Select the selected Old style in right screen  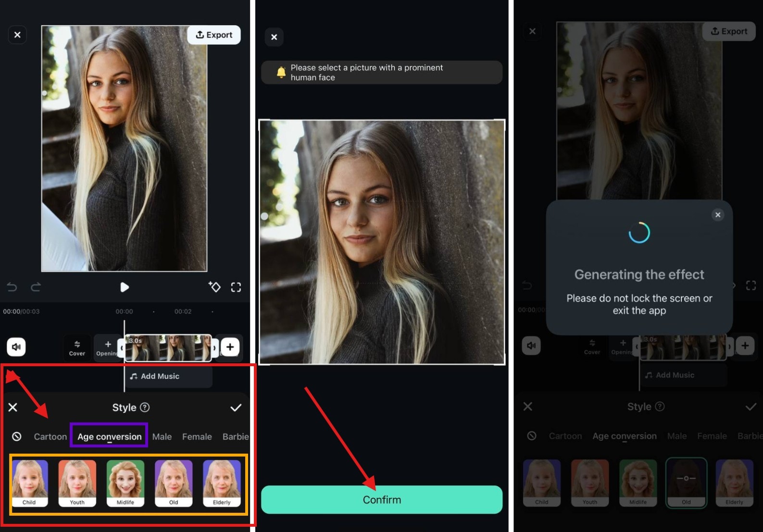pyautogui.click(x=686, y=483)
